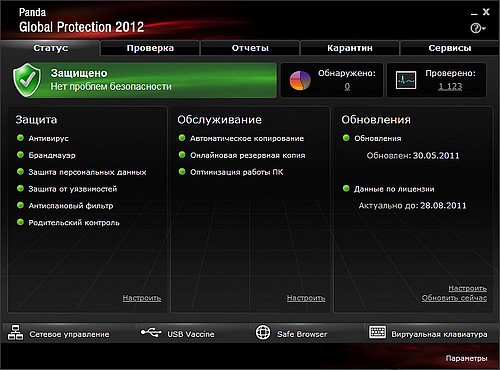This screenshot has width=500, height=370.
Task: Click the Онлайновая резервная копия status dot
Action: coord(182,155)
